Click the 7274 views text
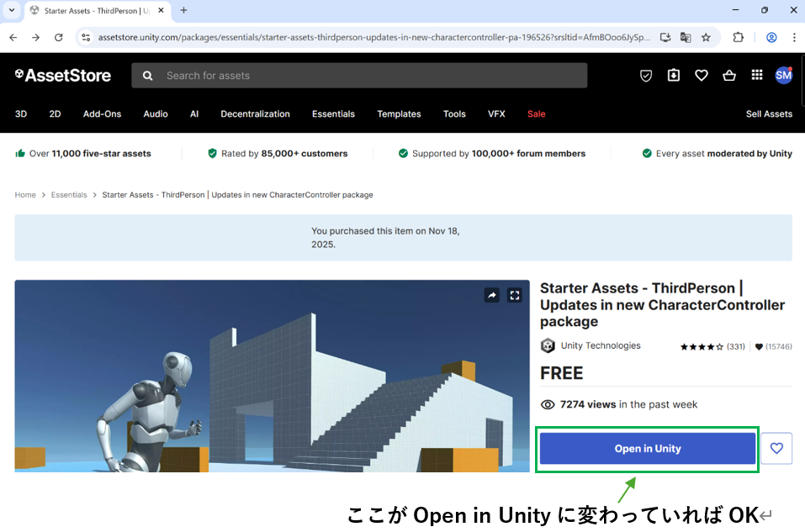 click(628, 404)
